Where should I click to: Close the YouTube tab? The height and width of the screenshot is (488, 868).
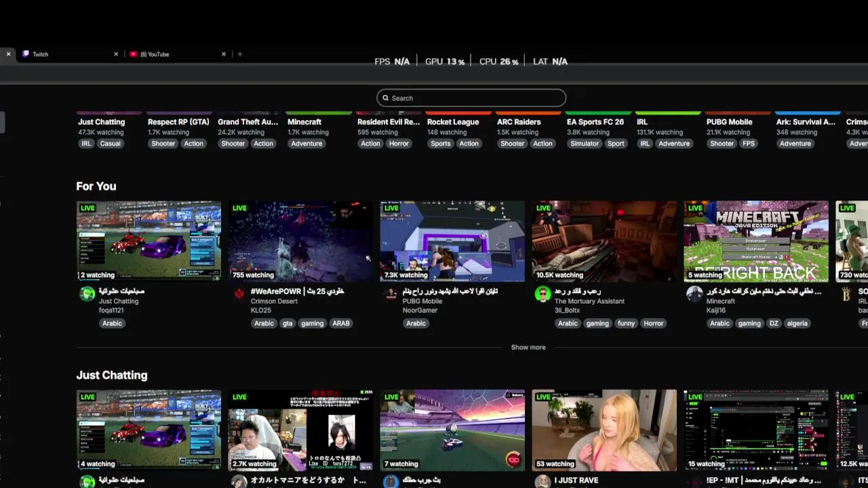[224, 54]
